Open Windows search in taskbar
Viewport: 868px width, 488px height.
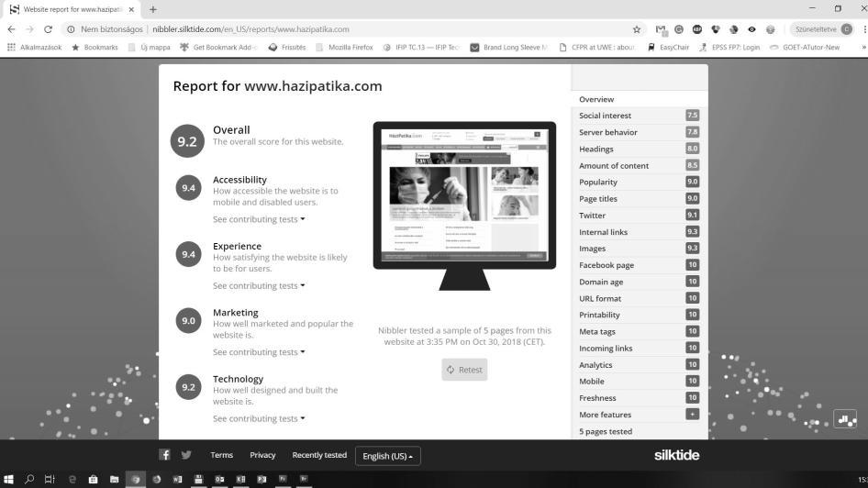29,479
